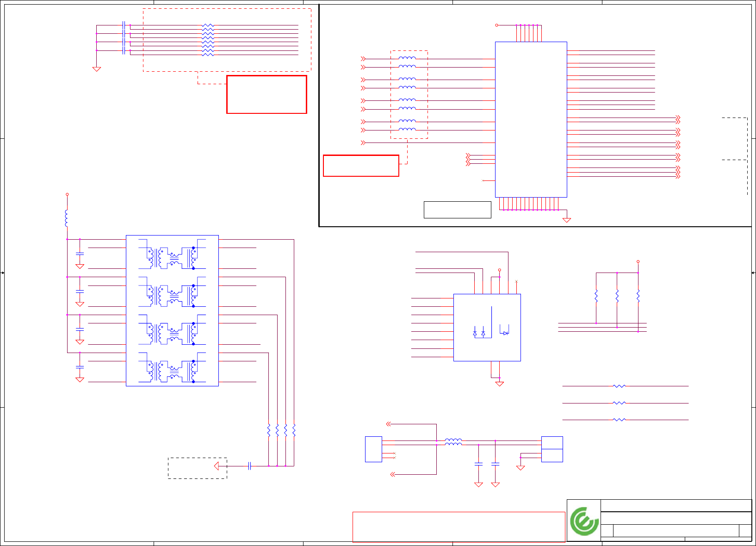This screenshot has width=756, height=546.
Task: Select the ground symbol under the large IC's bottom pins
Action: 567,220
